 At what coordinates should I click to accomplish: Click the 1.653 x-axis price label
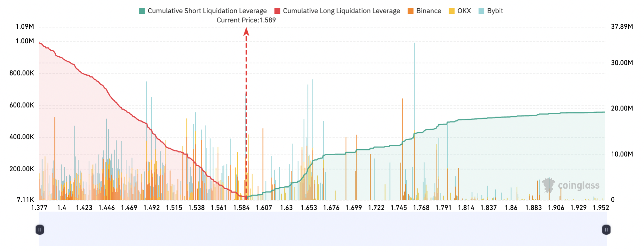[309, 208]
